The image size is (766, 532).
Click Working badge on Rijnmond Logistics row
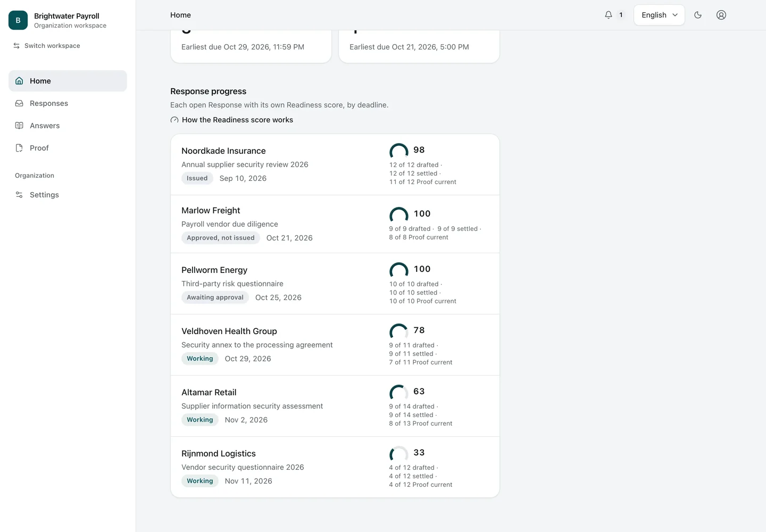(200, 481)
